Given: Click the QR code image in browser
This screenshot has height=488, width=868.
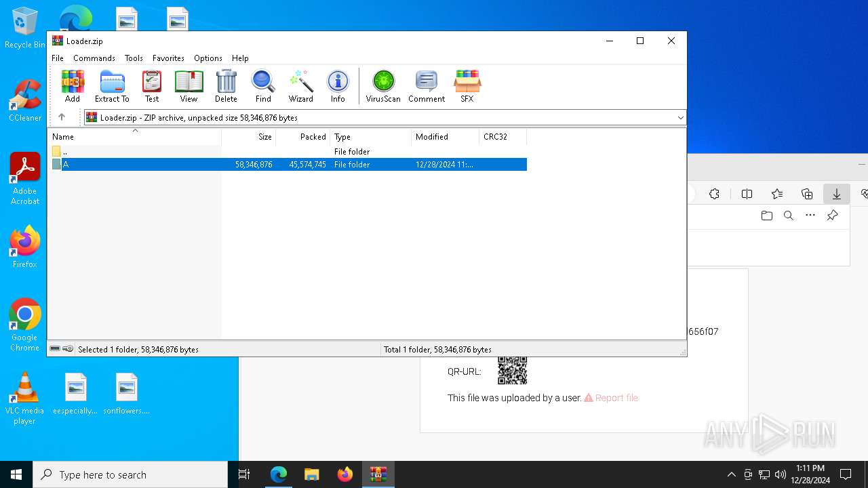Looking at the screenshot, I should (512, 371).
